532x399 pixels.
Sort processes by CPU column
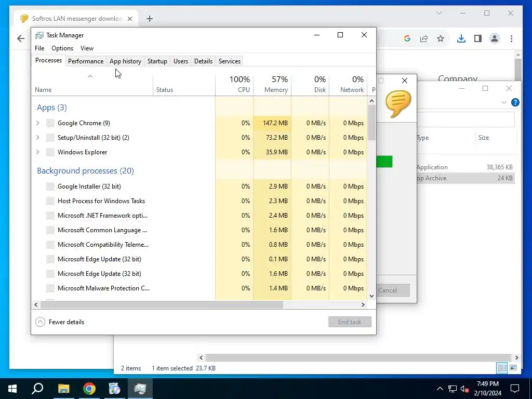tap(234, 84)
